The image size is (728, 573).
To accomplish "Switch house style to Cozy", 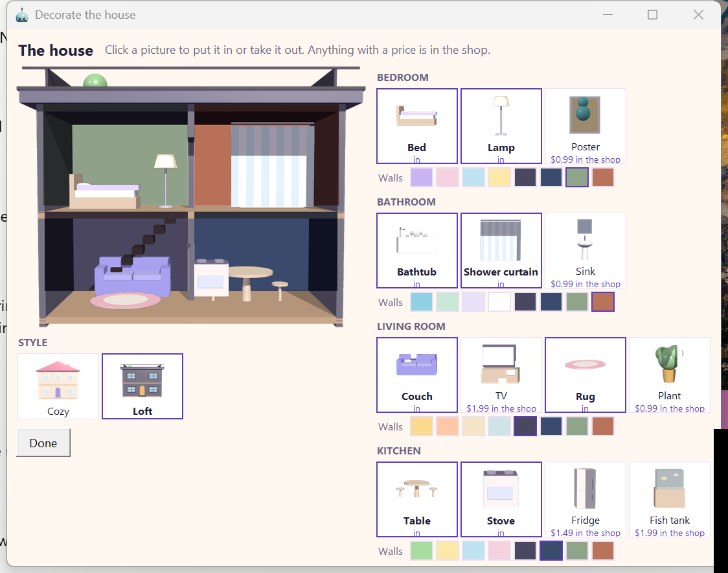I will tap(58, 386).
